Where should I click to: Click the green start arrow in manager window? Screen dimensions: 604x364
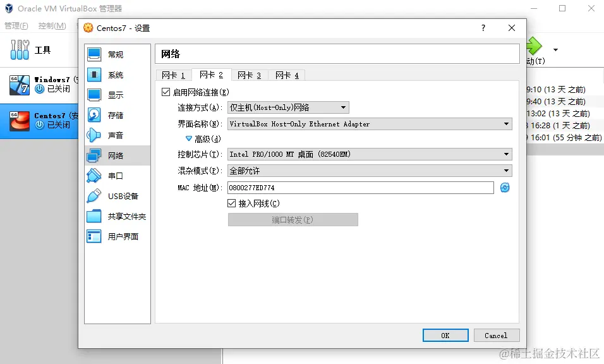535,46
